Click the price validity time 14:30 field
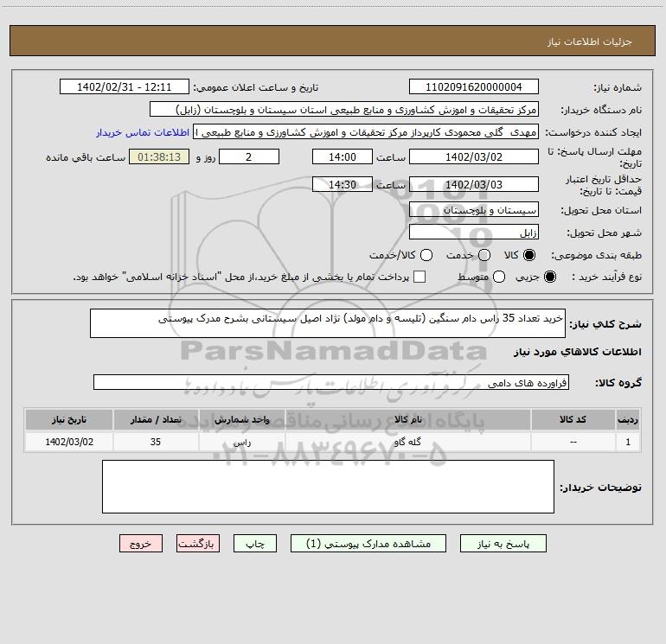Viewport: 666px width, 644px height. [x=343, y=184]
